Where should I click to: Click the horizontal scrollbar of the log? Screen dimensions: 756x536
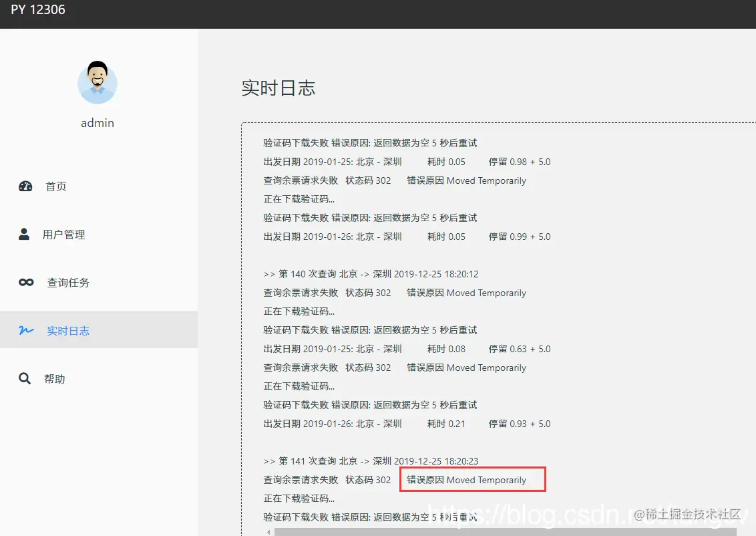point(506,532)
